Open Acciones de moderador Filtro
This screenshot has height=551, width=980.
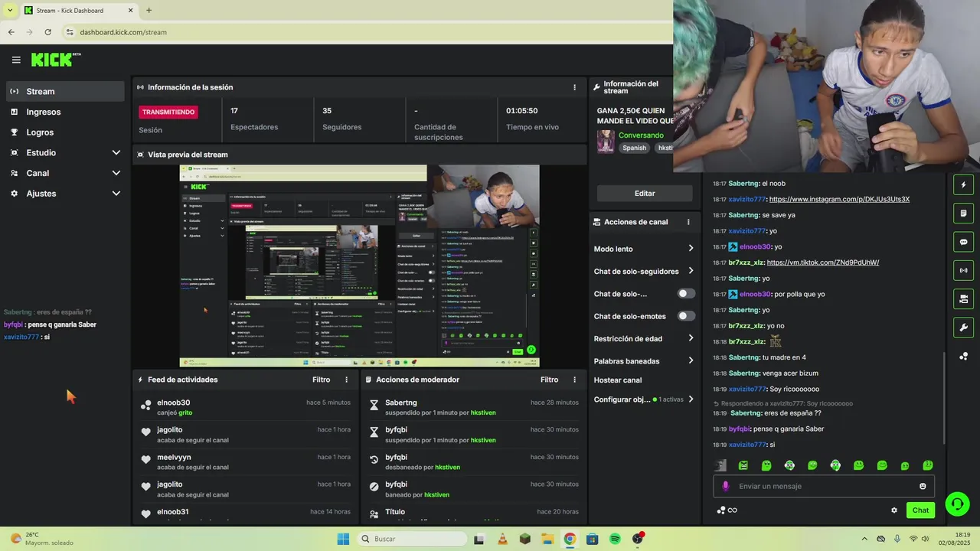pyautogui.click(x=549, y=380)
